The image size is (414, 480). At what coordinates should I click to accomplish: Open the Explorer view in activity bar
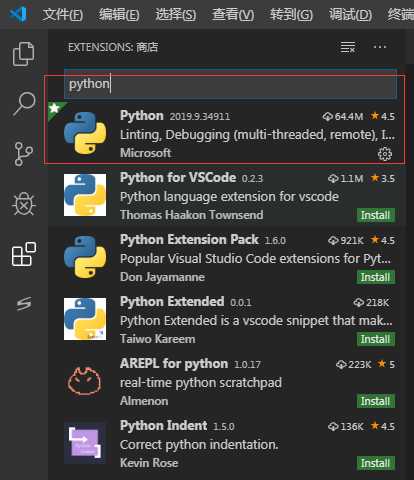point(23,54)
